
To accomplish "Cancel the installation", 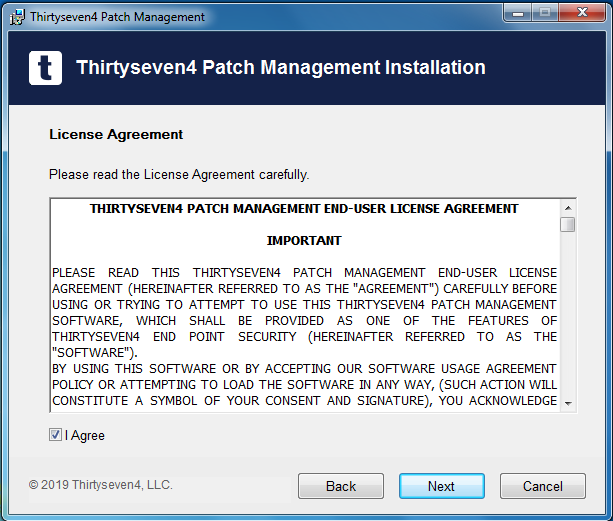I will [543, 486].
